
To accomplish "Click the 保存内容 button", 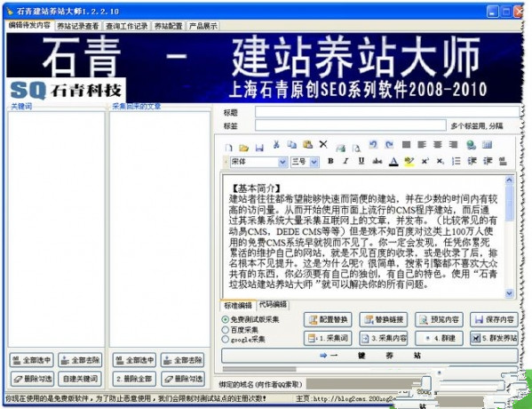I will click(x=494, y=319).
